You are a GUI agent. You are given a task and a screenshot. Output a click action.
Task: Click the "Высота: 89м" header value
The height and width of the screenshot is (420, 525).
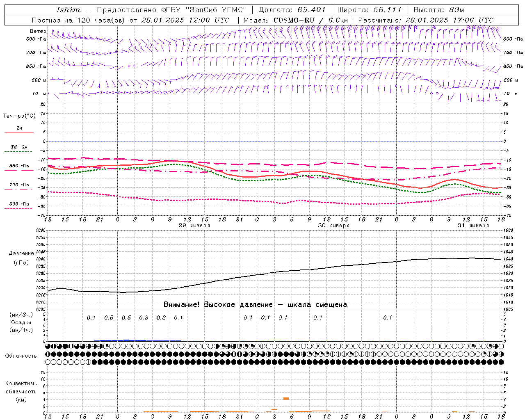[439, 10]
